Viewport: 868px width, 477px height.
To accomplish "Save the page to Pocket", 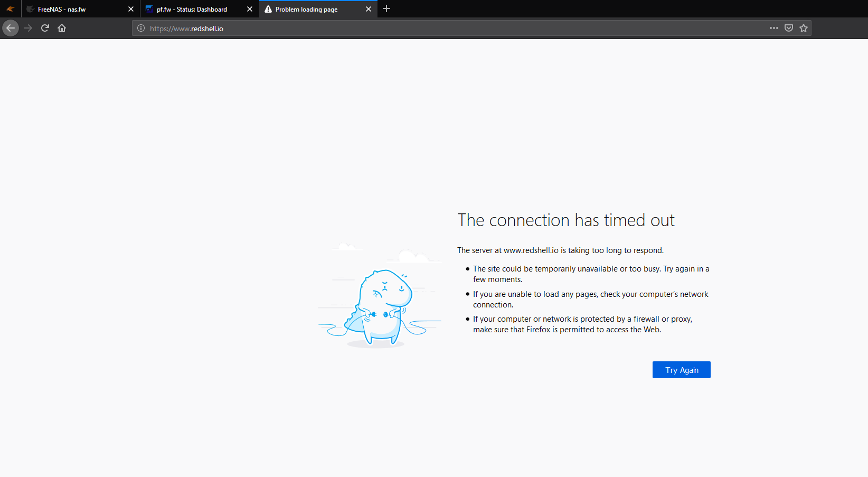I will [789, 28].
